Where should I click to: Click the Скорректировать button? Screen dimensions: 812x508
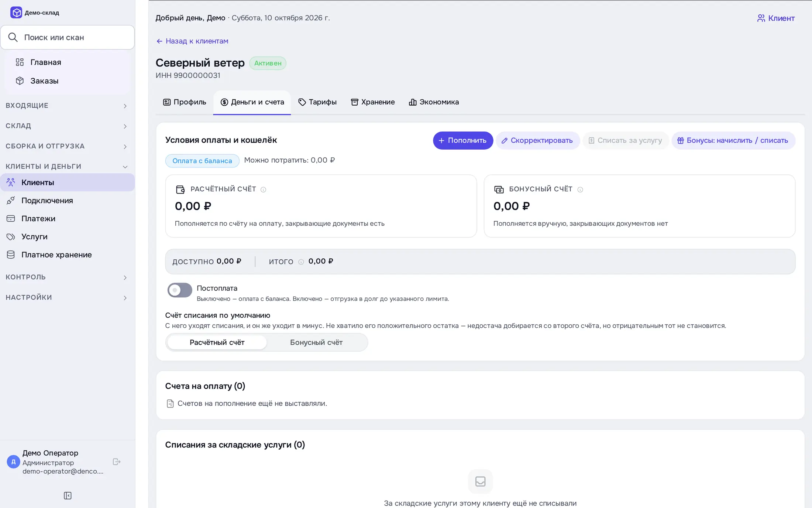click(x=537, y=140)
